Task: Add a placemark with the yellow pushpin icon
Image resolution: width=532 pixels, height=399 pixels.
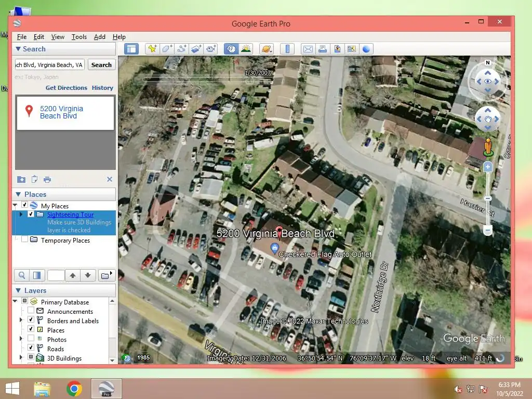Action: click(152, 49)
